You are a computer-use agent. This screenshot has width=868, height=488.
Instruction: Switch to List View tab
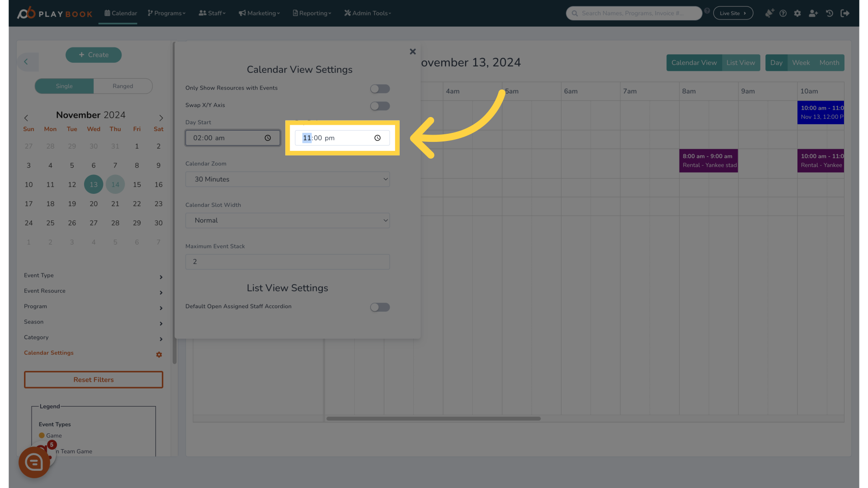coord(741,62)
